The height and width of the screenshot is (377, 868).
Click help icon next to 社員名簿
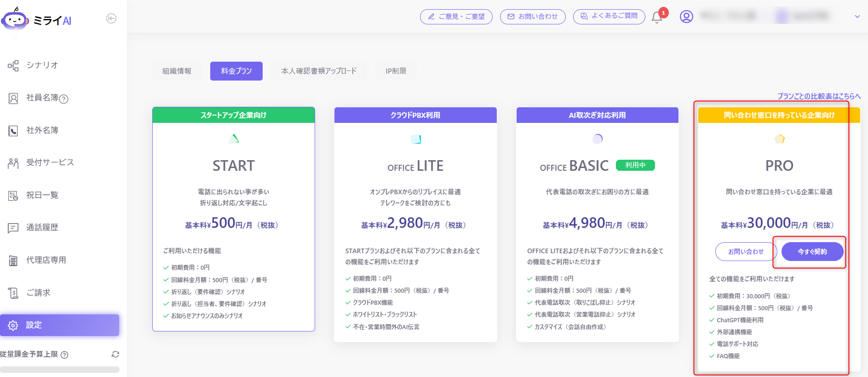tap(64, 99)
